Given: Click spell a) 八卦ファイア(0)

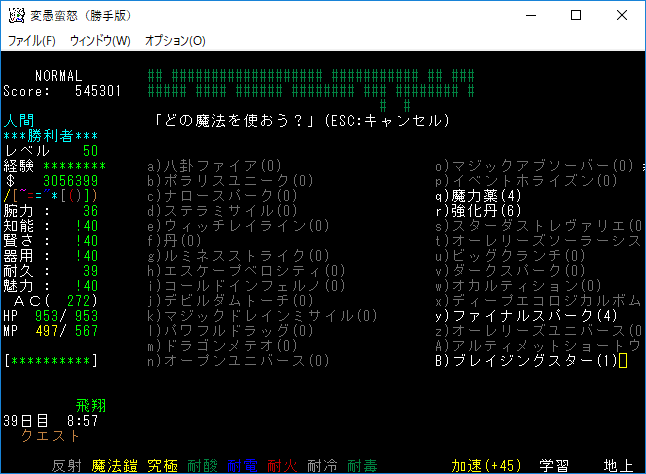Looking at the screenshot, I should click(214, 165).
